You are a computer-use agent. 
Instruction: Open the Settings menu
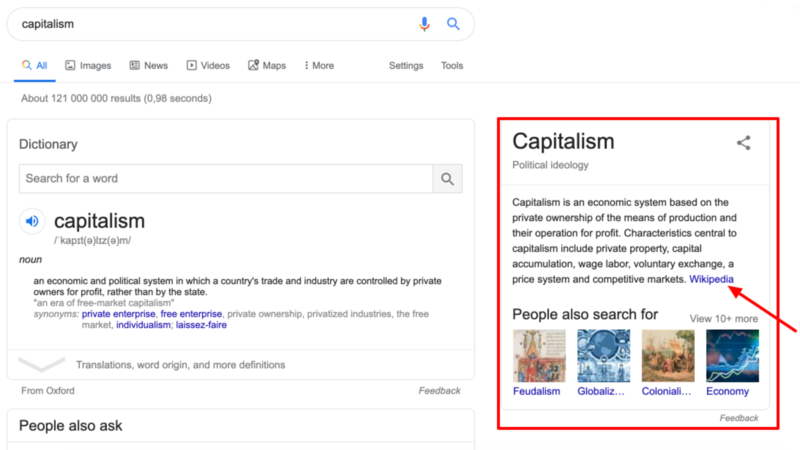pyautogui.click(x=406, y=66)
